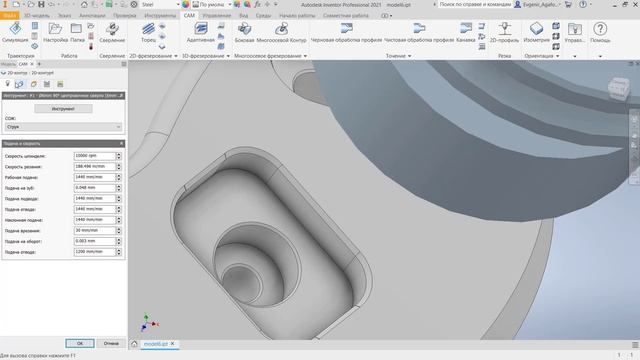640x360 pixels.
Task: Click the Рабочая подача value field
Action: coord(95,177)
